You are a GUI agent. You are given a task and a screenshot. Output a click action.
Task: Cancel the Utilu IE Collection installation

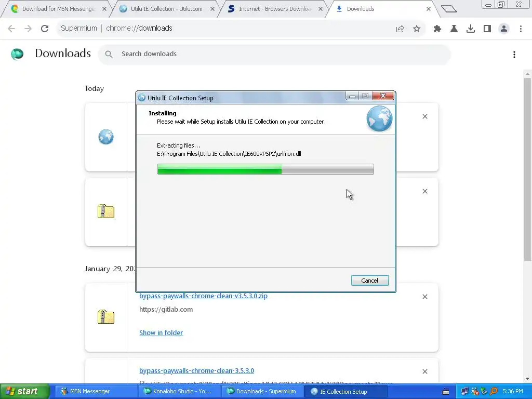370,281
